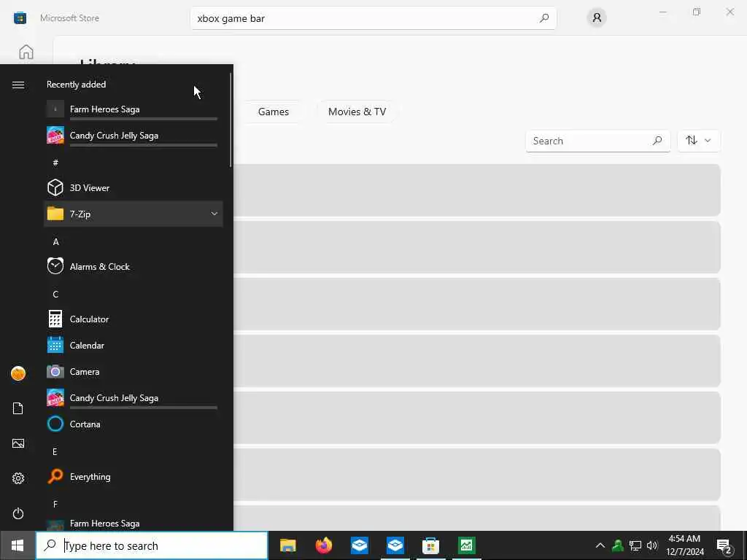Open Firefox from the taskbar
Screen dimensions: 747x560
(323, 545)
